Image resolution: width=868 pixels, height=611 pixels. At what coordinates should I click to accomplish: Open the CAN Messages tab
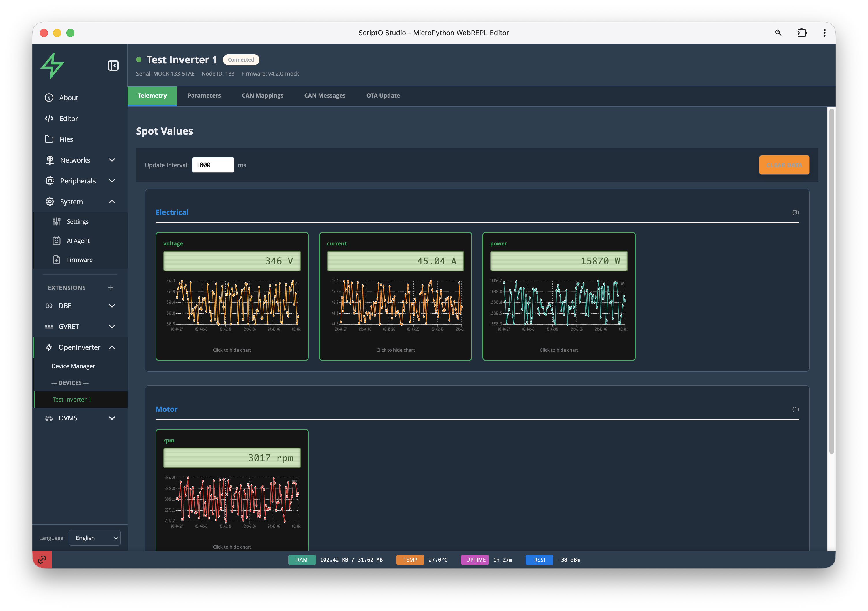point(324,96)
